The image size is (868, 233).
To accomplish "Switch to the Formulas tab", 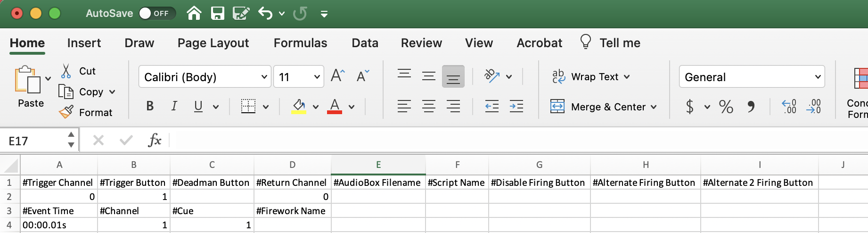I will (300, 43).
